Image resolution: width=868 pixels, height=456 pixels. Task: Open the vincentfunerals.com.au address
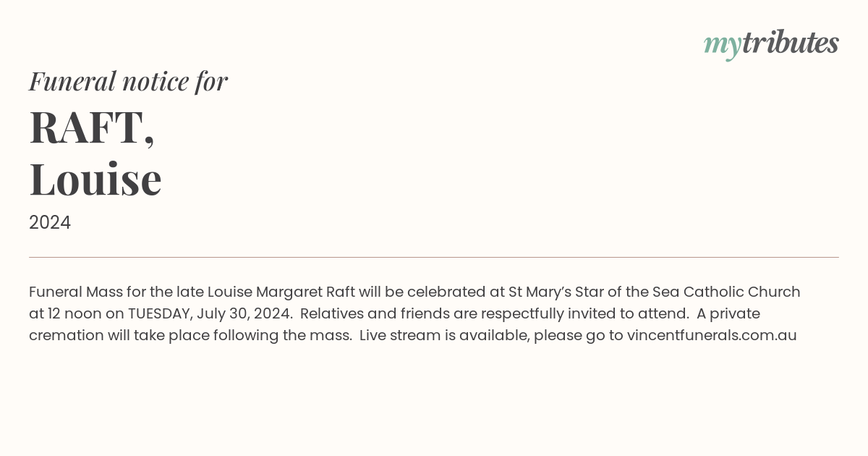click(712, 335)
